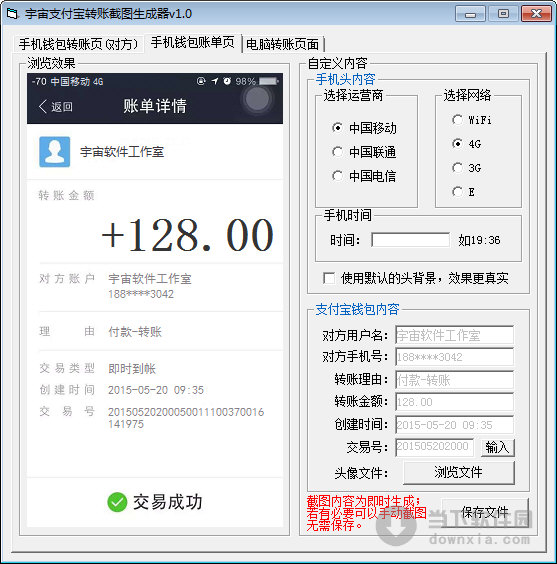Click the 保存文件 button

(485, 513)
